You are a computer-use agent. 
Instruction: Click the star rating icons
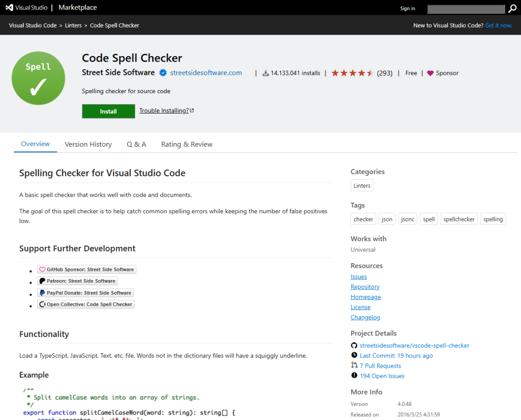[353, 73]
